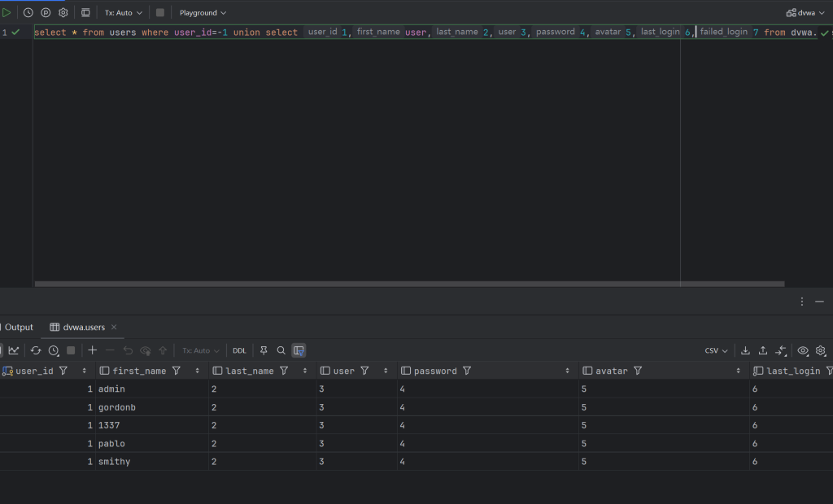Open the auto-refresh clock in the results toolbar
This screenshot has height=504, width=833.
(x=54, y=350)
